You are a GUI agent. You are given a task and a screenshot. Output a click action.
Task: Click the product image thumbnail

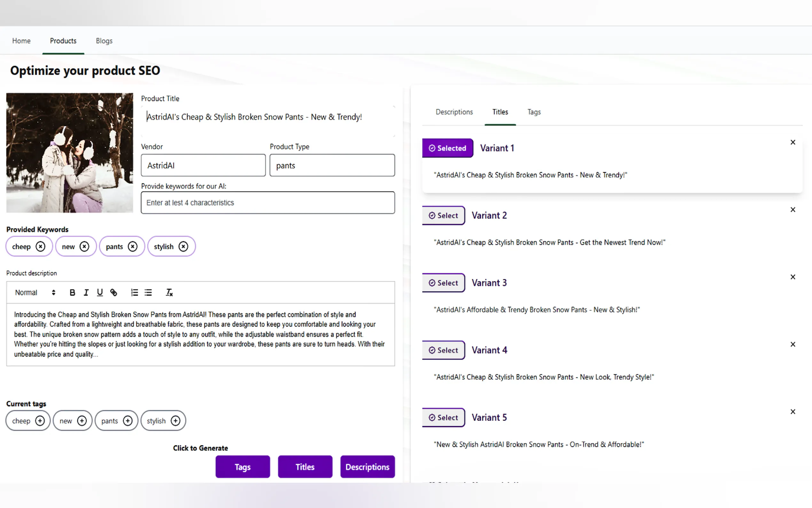[69, 153]
